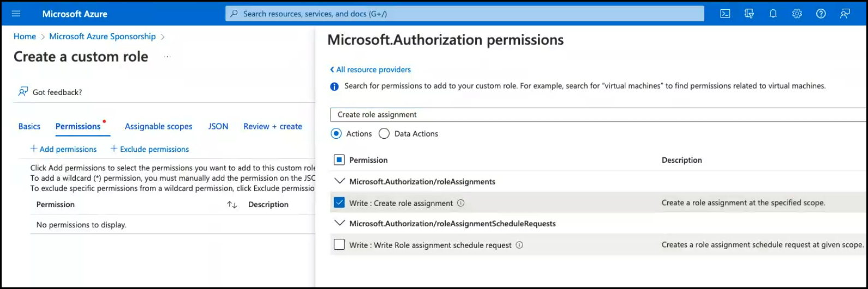Open the notifications bell
This screenshot has height=289, width=868.
click(773, 14)
